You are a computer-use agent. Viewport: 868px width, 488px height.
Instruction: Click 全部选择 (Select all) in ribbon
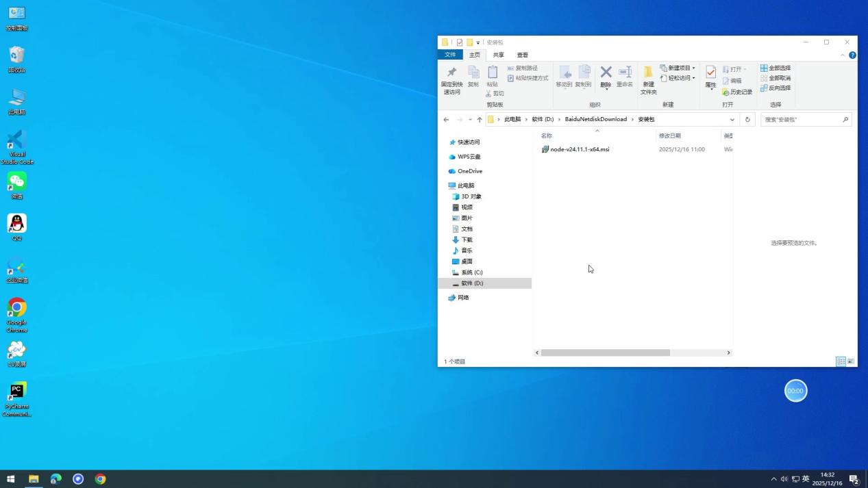776,68
